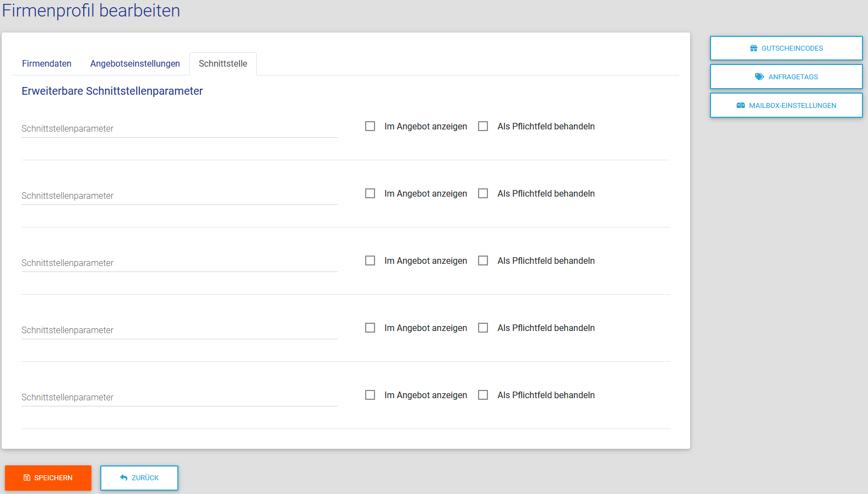The height and width of the screenshot is (494, 868).
Task: Open the Angebotseinstellungen tab
Action: coord(135,64)
